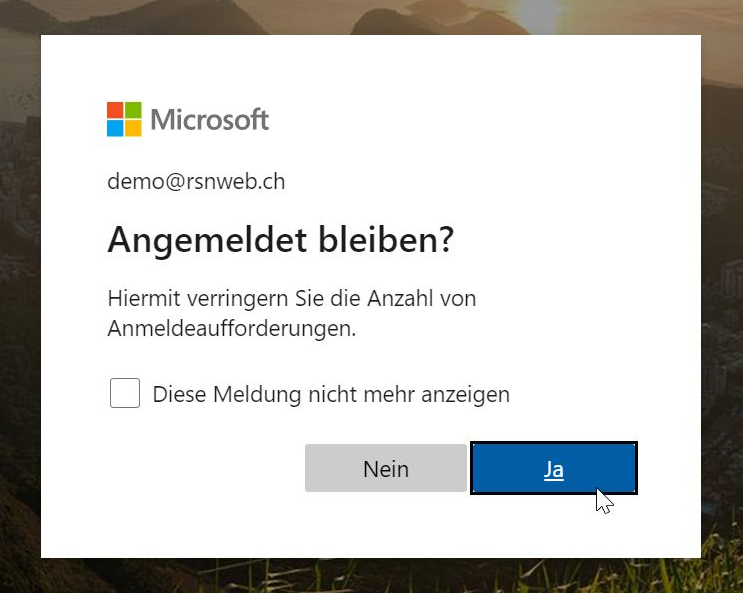743x593 pixels.
Task: Click the yellow square of the Microsoft logo
Action: 133,128
